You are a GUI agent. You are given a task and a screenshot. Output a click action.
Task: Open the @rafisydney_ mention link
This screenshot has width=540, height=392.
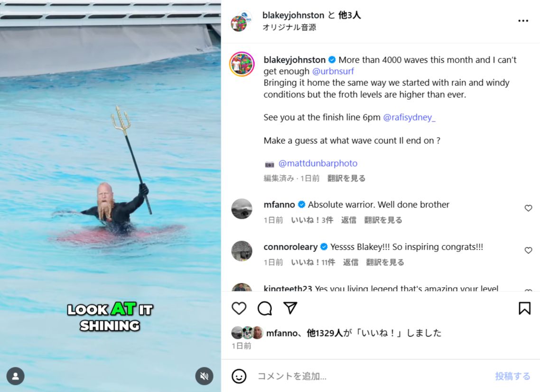pos(409,118)
